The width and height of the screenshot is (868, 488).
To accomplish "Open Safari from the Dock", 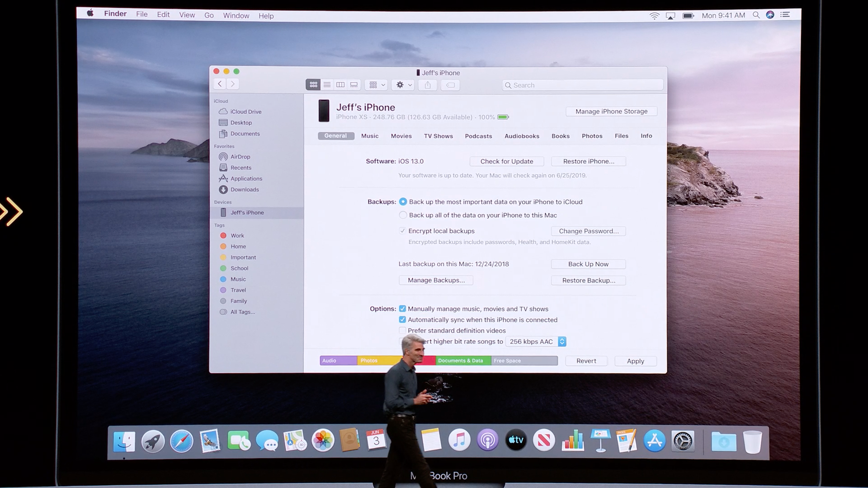I will click(x=182, y=441).
